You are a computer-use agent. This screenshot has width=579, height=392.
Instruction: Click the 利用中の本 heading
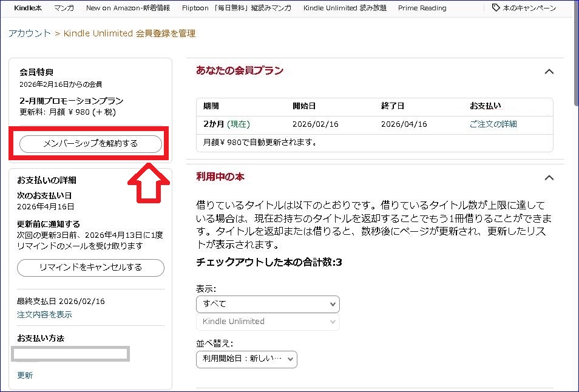(x=220, y=177)
